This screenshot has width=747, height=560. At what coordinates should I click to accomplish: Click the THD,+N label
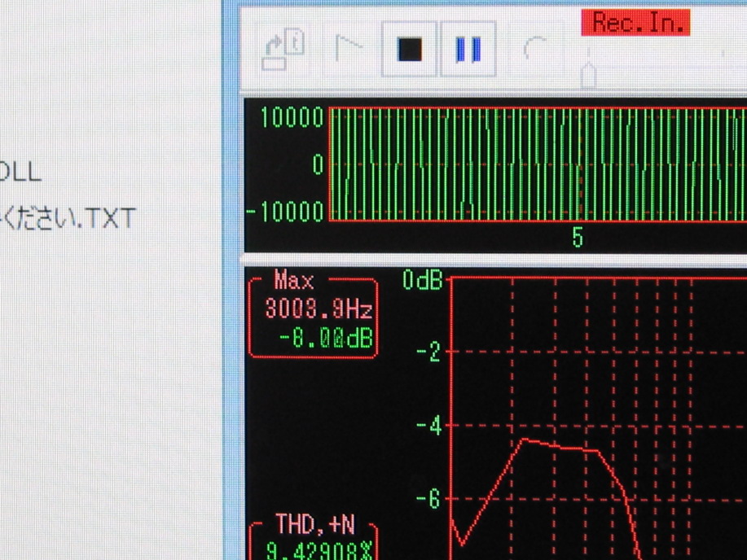pos(315,524)
